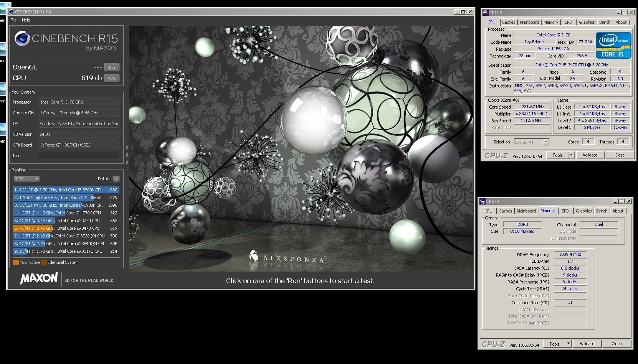This screenshot has width=638, height=364.
Task: Click the Cinebench R15 sphere logo icon
Action: click(22, 39)
